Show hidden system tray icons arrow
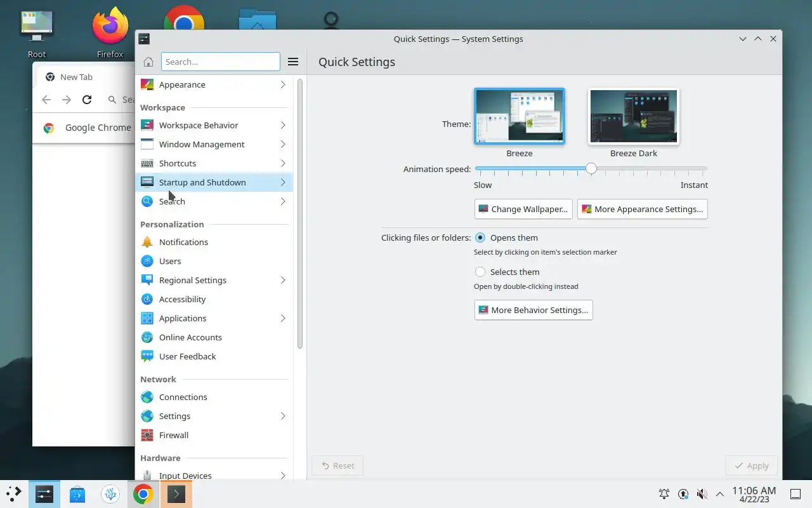 [720, 493]
